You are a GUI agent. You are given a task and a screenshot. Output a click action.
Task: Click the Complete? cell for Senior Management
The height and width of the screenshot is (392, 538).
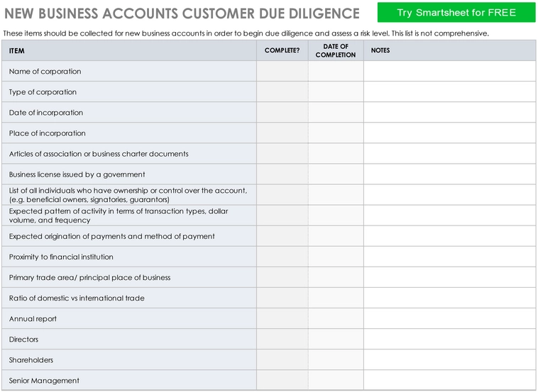pos(282,381)
